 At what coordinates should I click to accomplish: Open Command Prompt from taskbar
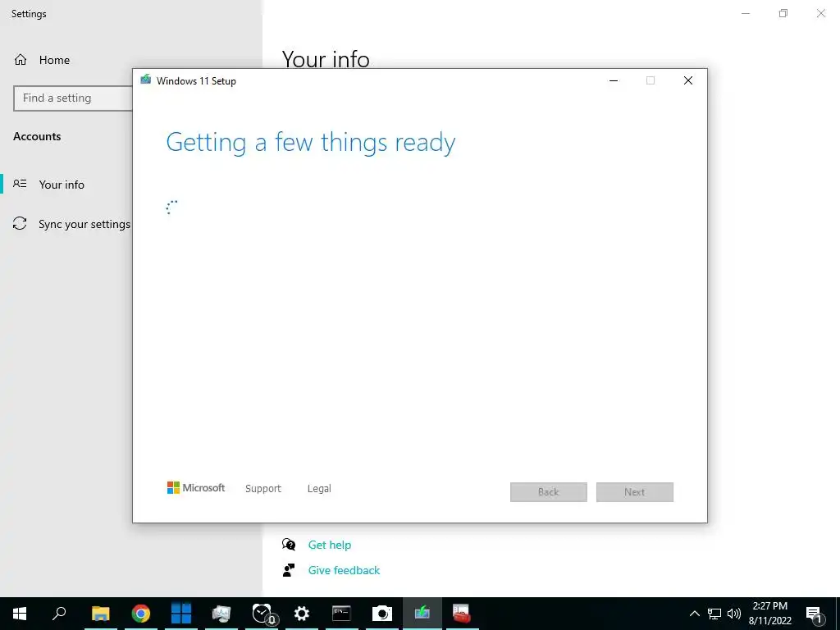(x=342, y=614)
